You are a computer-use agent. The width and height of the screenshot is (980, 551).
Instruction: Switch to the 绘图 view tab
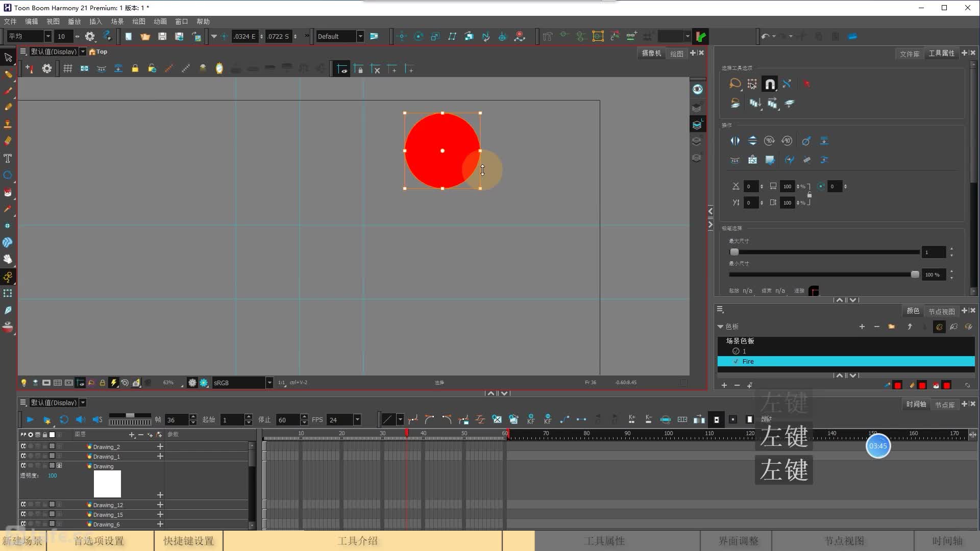tap(676, 54)
